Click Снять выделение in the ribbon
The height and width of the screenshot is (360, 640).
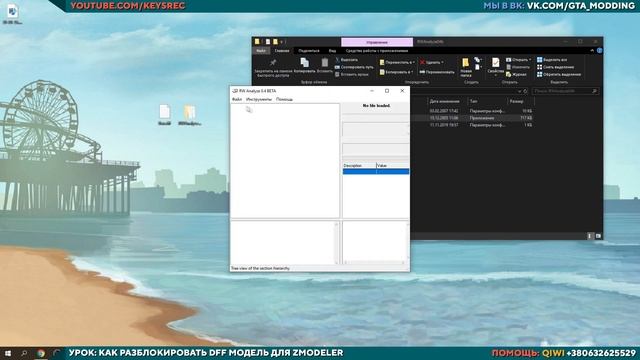point(555,67)
